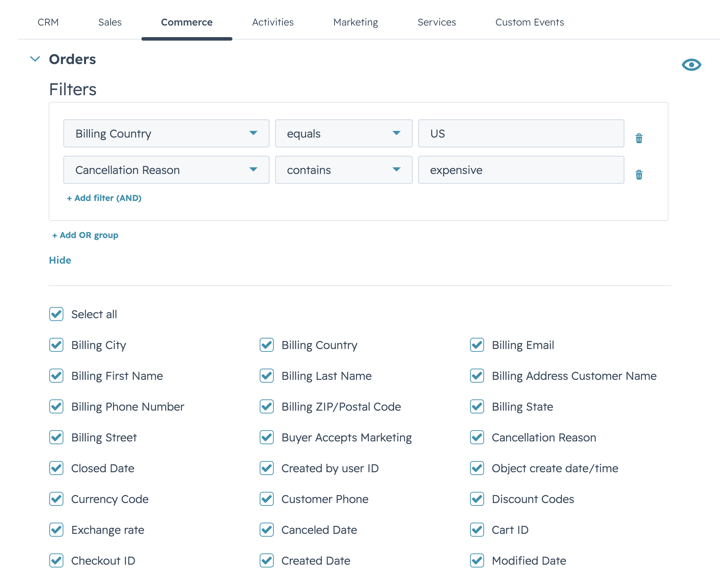This screenshot has width=728, height=579.
Task: Collapse the Orders section chevron
Action: pyautogui.click(x=35, y=59)
